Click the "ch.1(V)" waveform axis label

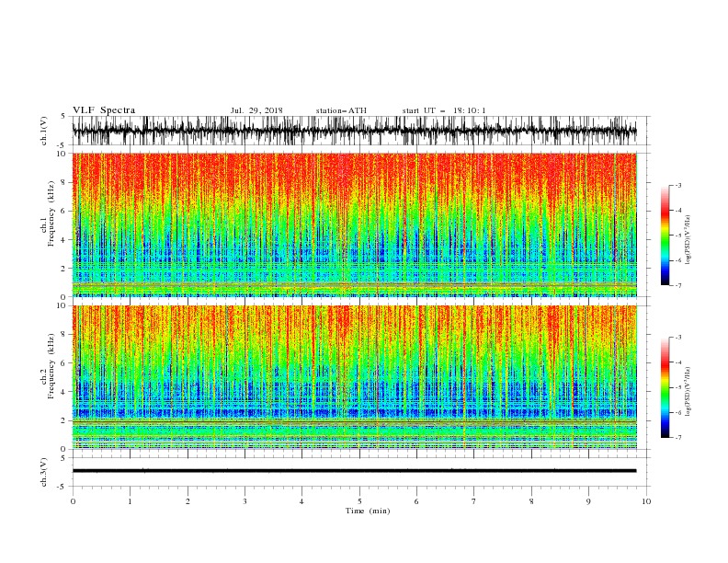click(44, 131)
